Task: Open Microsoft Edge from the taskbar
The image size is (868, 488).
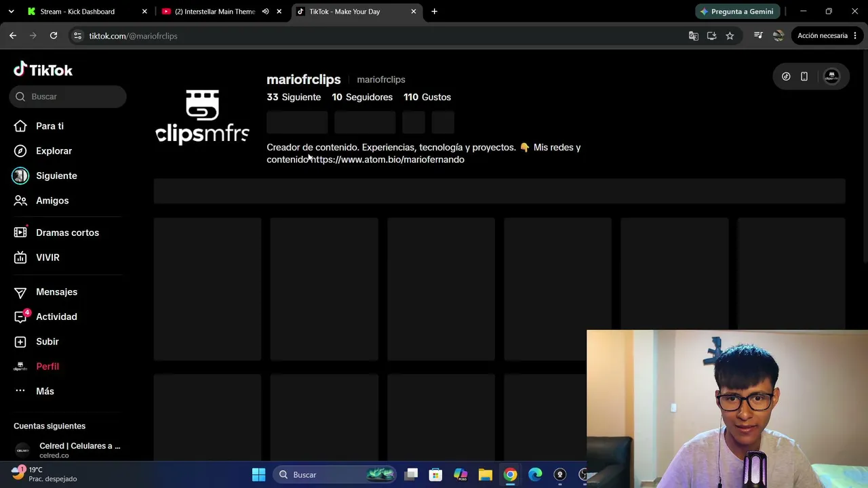Action: [x=535, y=474]
